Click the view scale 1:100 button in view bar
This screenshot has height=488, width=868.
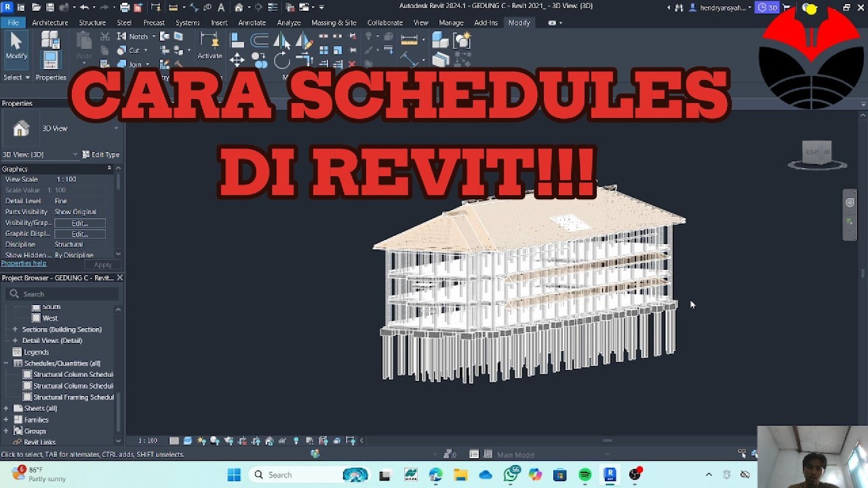(147, 441)
